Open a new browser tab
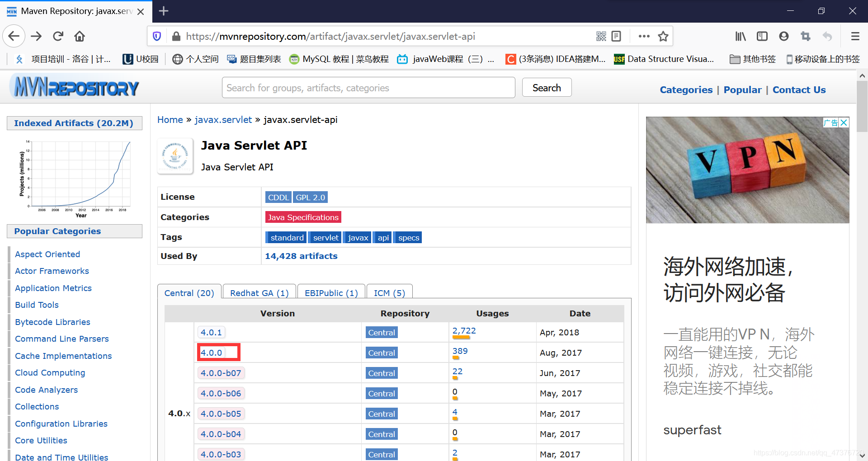The height and width of the screenshot is (461, 868). click(x=164, y=11)
